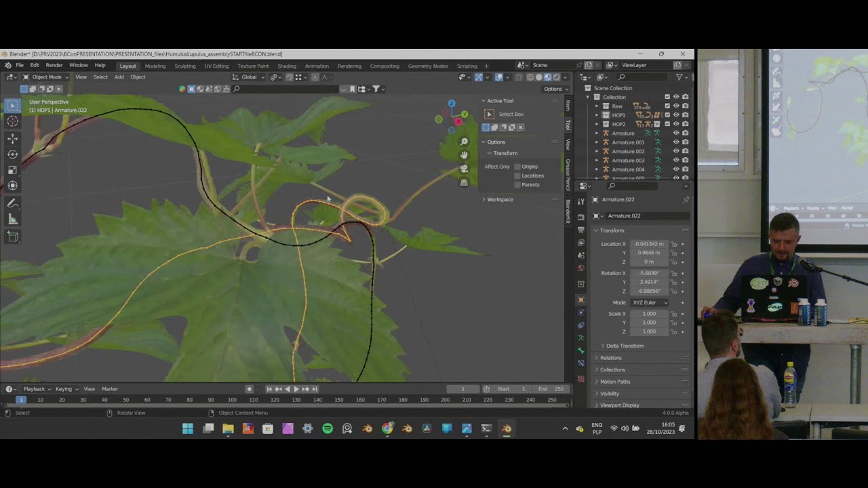Select the Scale tool

(12, 170)
